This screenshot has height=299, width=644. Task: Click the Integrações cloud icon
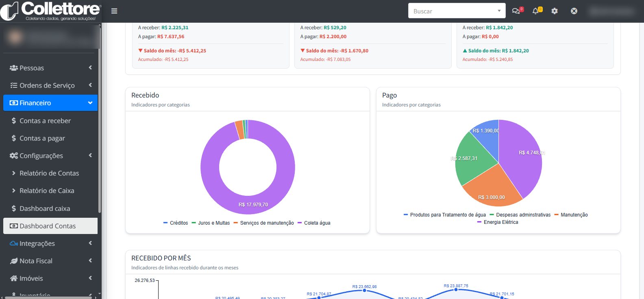[14, 243]
